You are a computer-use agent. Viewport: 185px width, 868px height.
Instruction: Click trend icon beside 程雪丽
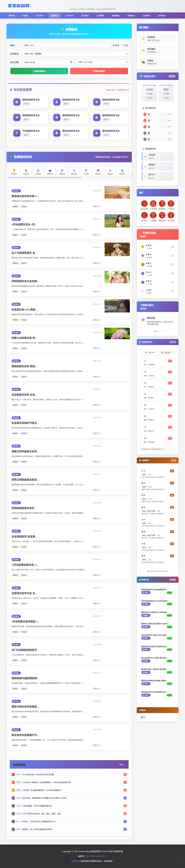pyautogui.click(x=173, y=255)
